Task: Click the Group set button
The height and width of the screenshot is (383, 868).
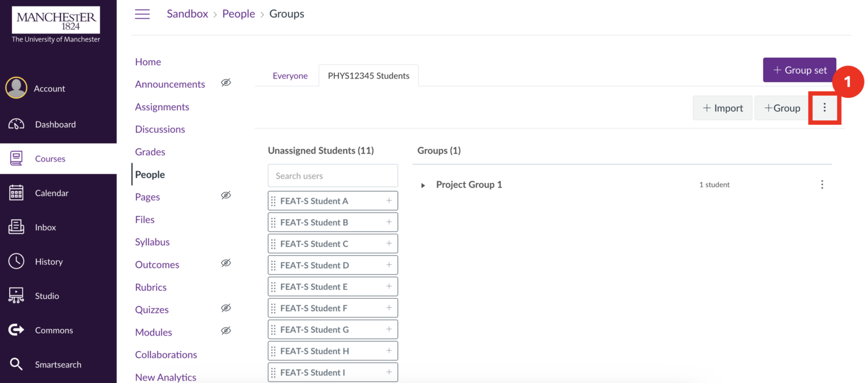Action: click(799, 70)
